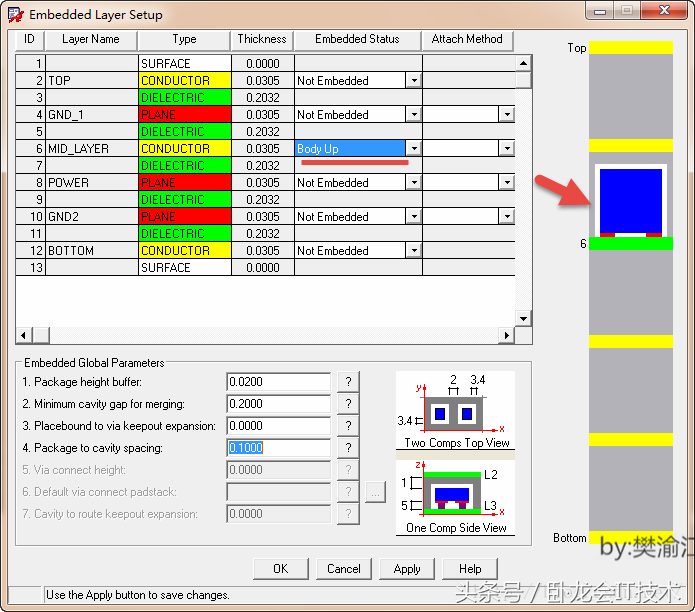Click the dialog title bar application icon
Image resolution: width=695 pixels, height=612 pixels.
16,15
